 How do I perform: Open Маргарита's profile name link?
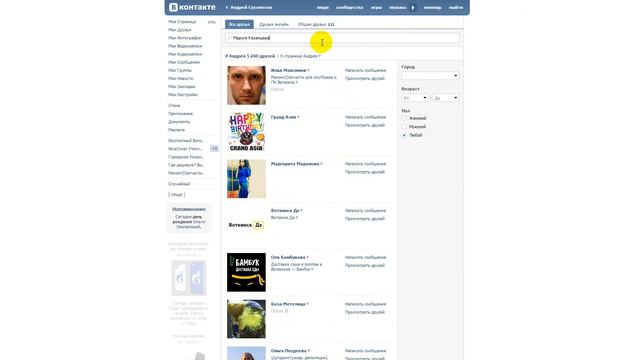point(295,164)
